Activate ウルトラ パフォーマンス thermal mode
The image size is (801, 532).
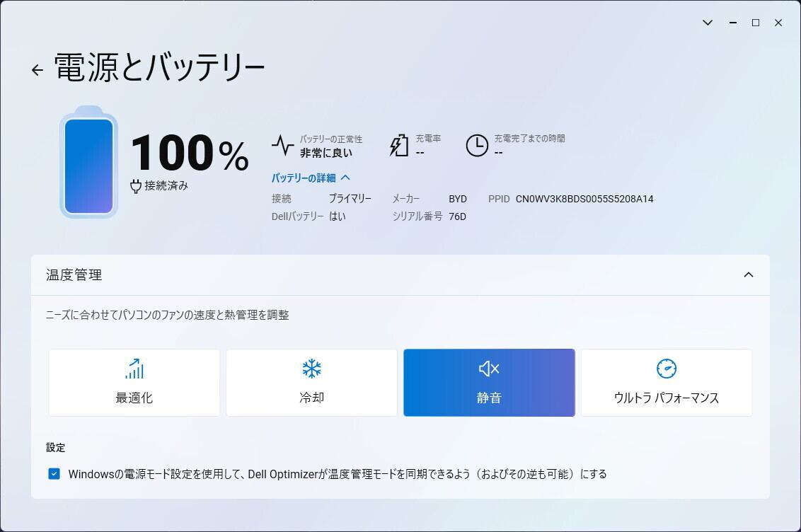tap(667, 383)
